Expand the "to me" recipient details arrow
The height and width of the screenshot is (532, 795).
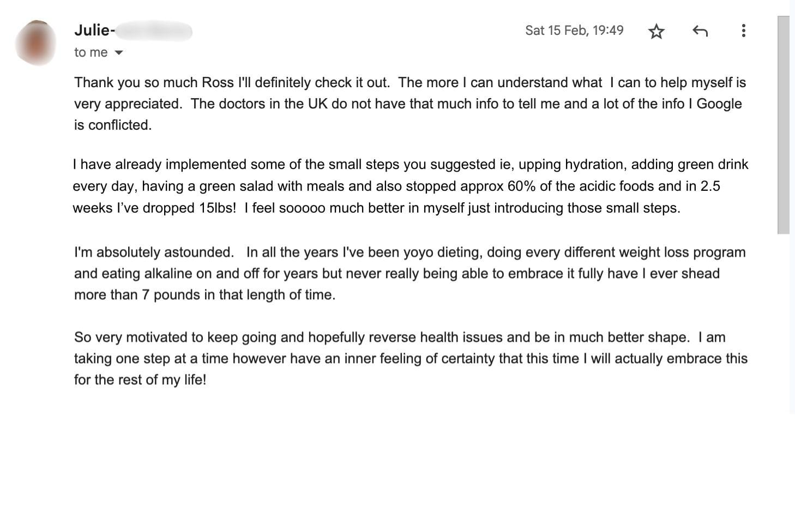[119, 53]
